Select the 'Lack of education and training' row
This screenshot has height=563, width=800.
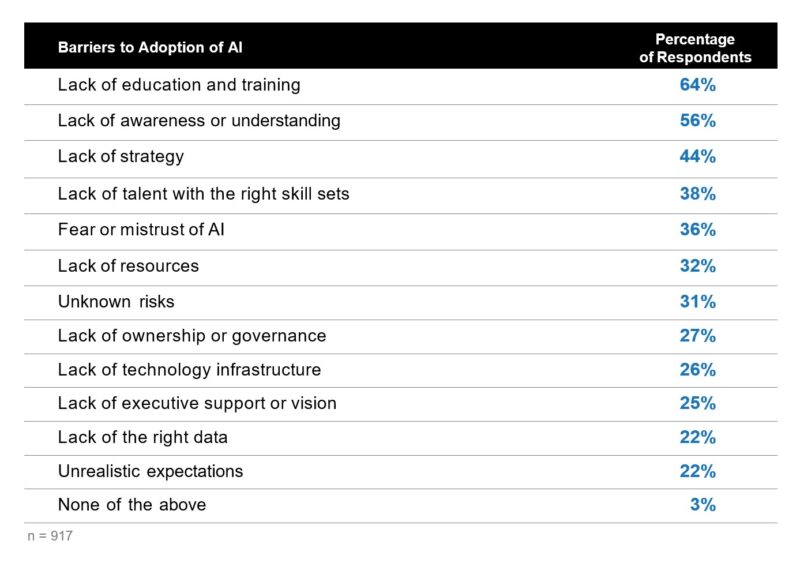[x=401, y=87]
